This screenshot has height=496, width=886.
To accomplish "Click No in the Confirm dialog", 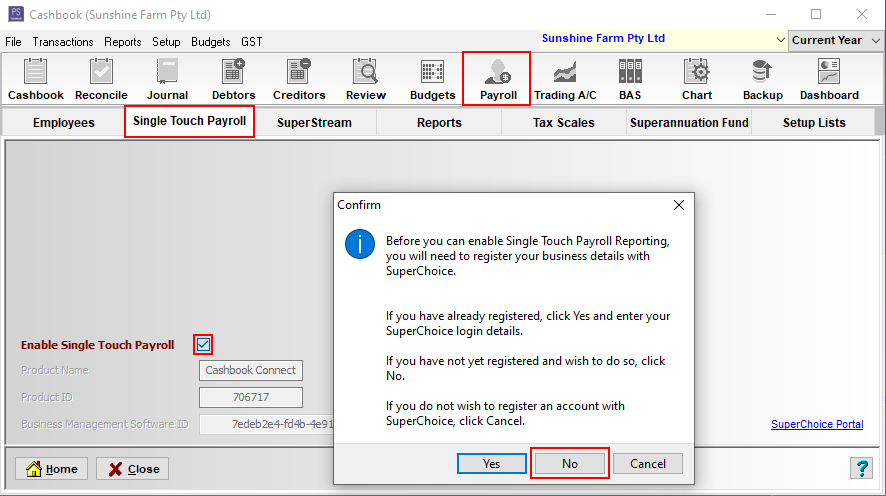I will click(570, 464).
